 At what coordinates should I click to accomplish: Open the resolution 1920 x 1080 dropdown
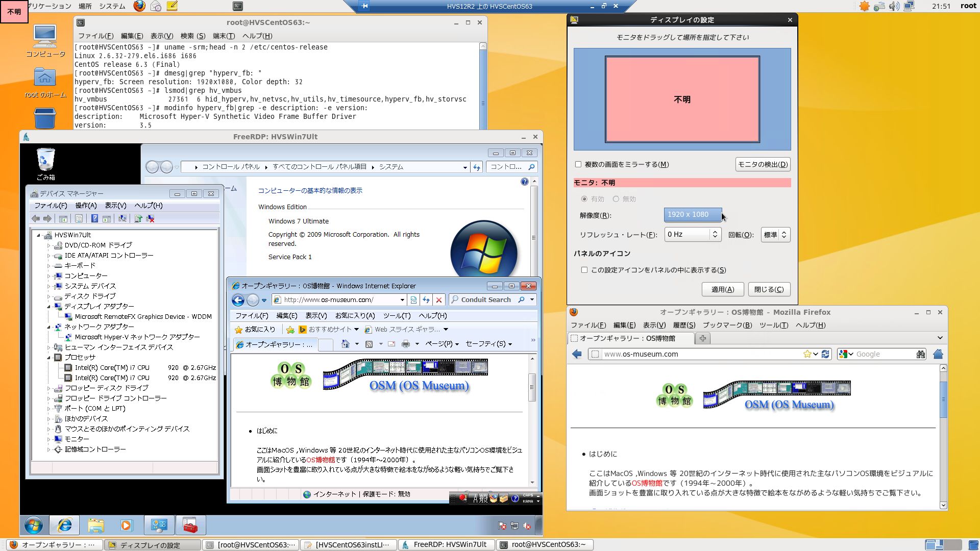coord(693,215)
